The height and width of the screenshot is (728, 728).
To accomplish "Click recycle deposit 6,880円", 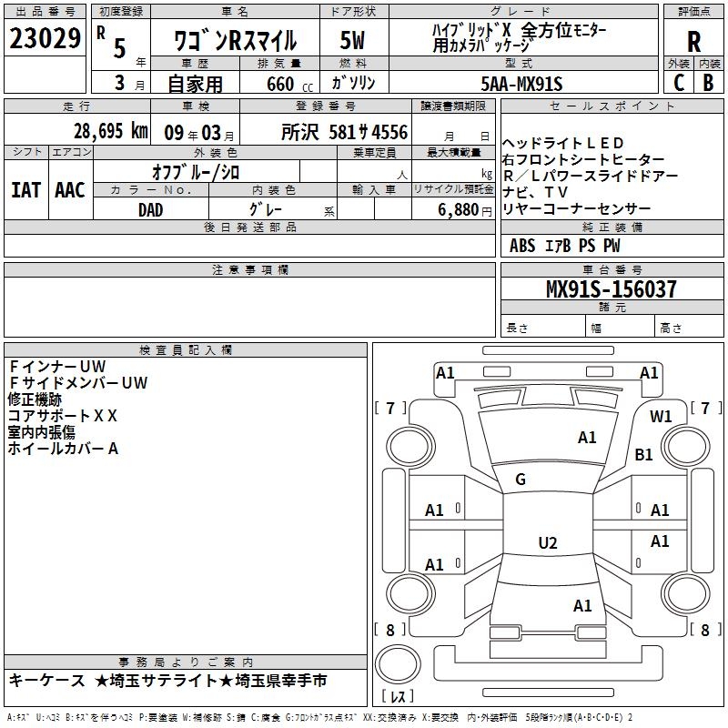I will click(465, 210).
